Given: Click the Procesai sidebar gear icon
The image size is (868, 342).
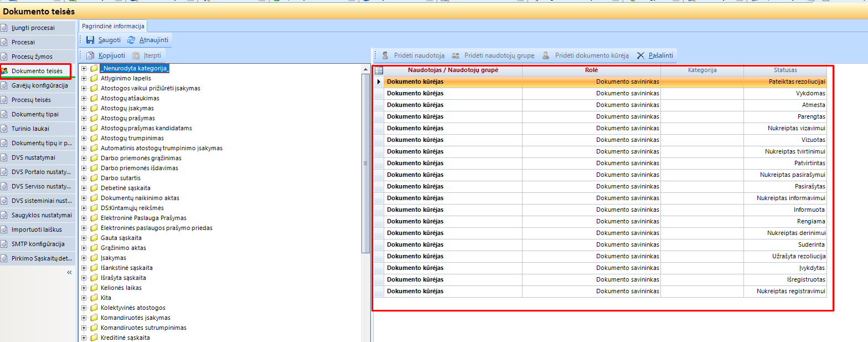Looking at the screenshot, I should (x=4, y=42).
